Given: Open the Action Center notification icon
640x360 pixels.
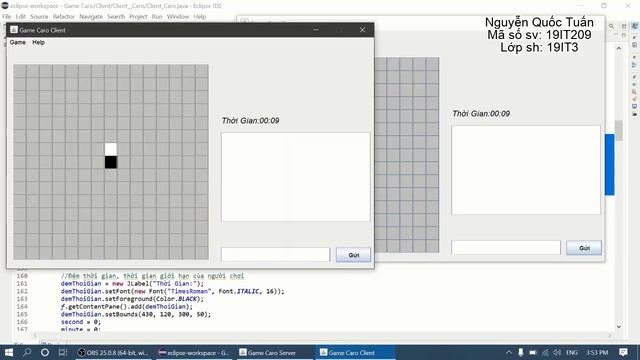Looking at the screenshot, I should [623, 352].
